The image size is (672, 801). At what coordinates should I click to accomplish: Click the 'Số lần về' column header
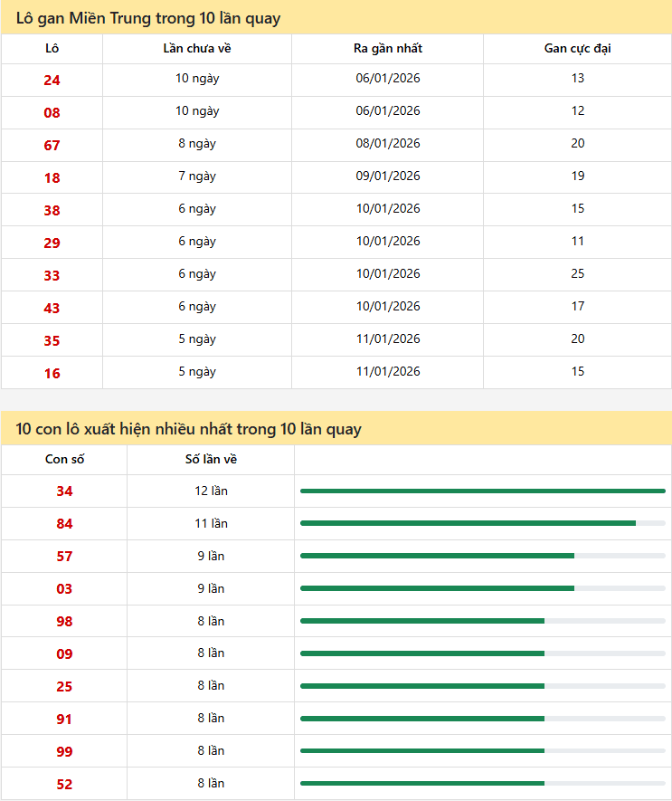tap(211, 459)
